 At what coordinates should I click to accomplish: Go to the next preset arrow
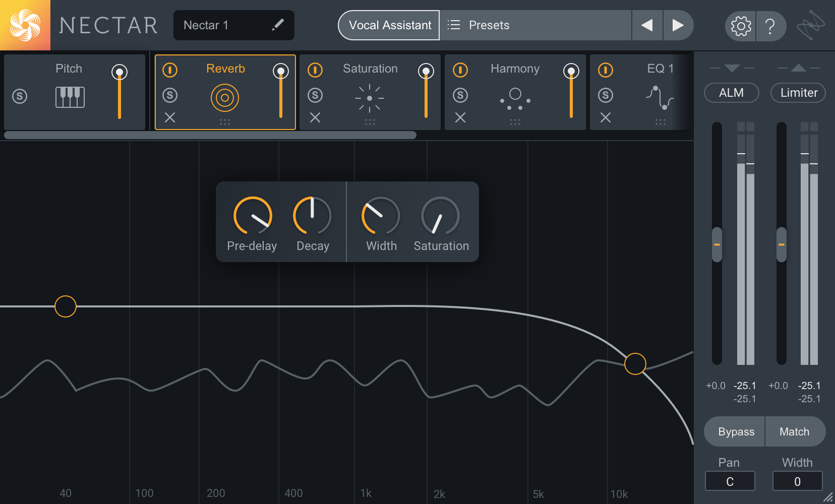pyautogui.click(x=678, y=25)
